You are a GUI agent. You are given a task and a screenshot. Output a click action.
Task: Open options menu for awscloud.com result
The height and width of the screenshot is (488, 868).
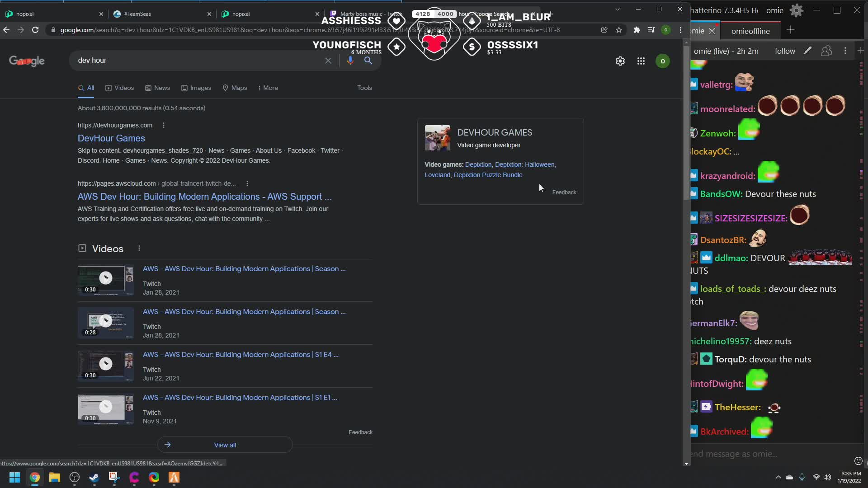(x=247, y=183)
